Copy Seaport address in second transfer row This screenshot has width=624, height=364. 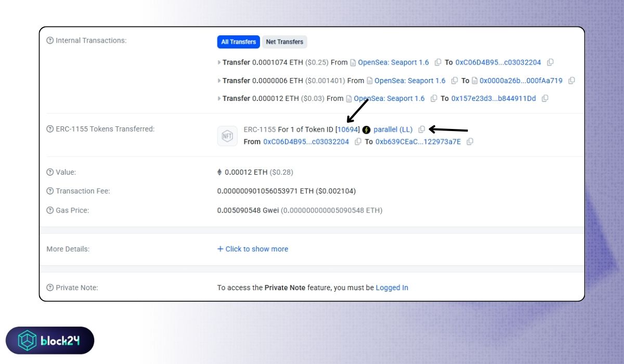click(x=454, y=81)
